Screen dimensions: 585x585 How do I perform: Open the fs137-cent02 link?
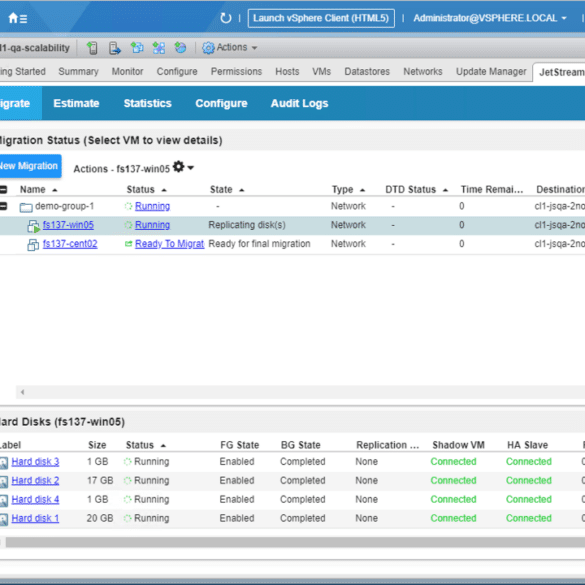[x=70, y=244]
